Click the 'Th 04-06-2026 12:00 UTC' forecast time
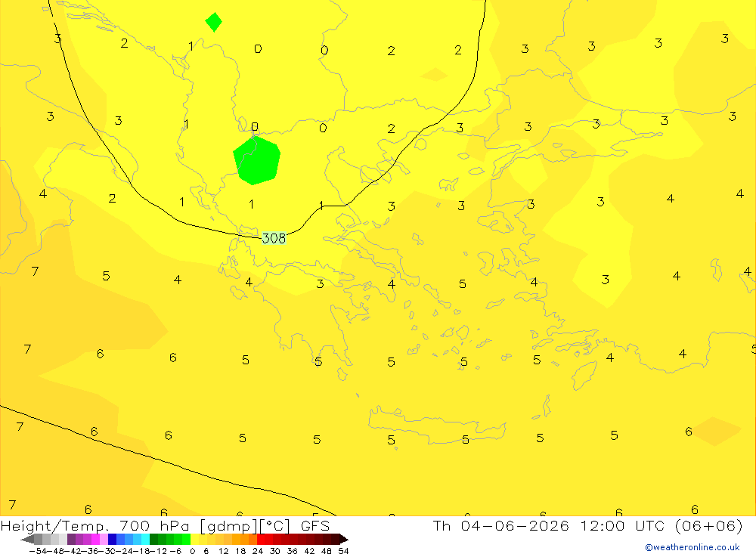 [x=548, y=525]
